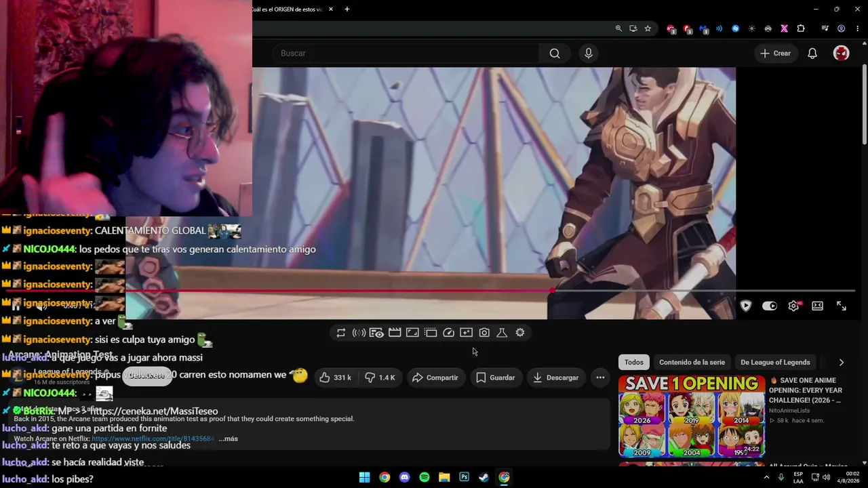Viewport: 868px width, 488px height.
Task: Open the media controls music-note icon
Action: tap(825, 28)
